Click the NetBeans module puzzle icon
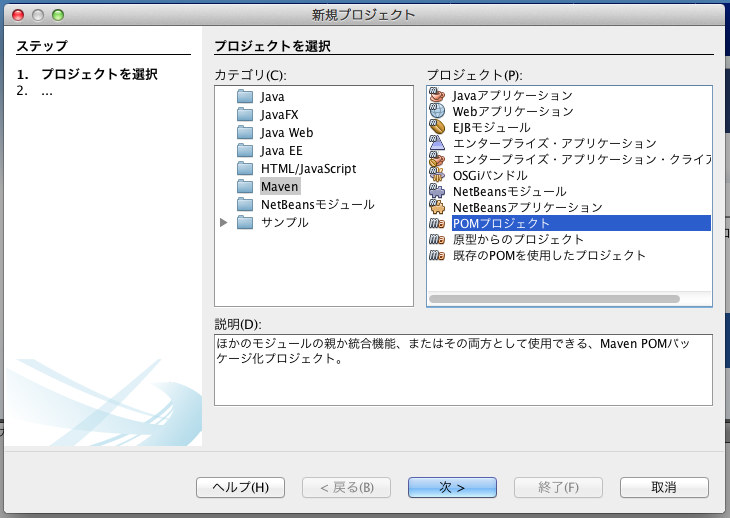This screenshot has width=730, height=518. pyautogui.click(x=436, y=191)
